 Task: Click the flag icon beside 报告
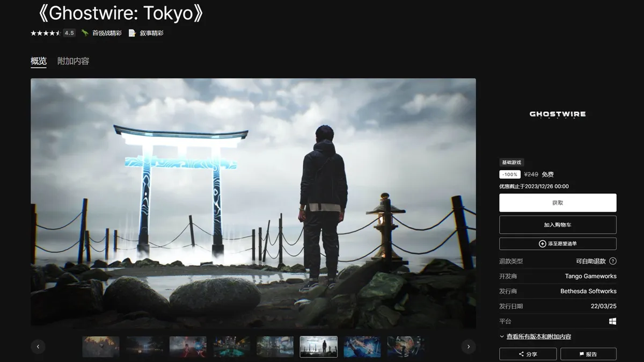coord(582,354)
